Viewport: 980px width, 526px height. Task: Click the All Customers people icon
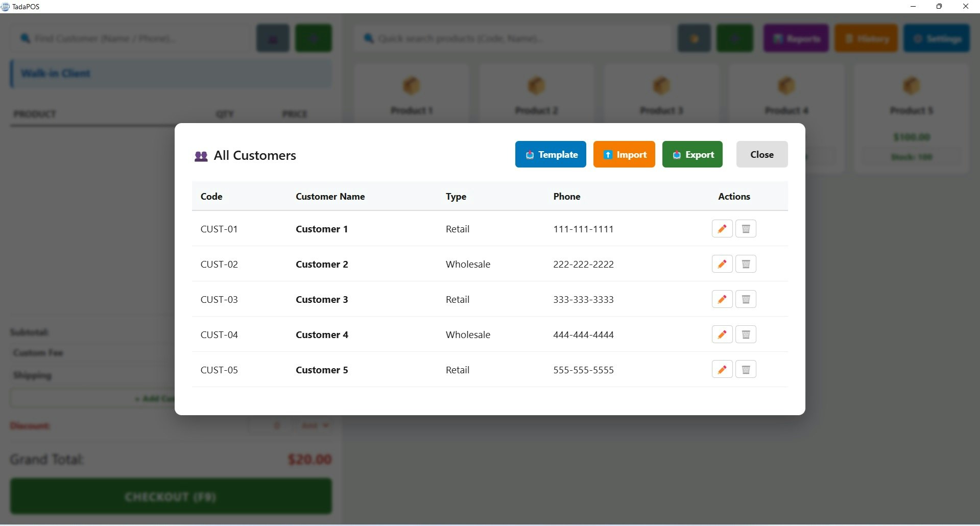(201, 156)
